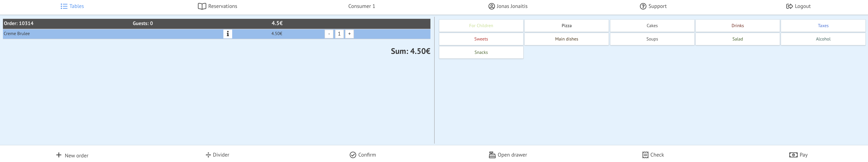The width and height of the screenshot is (868, 162).
Task: Open the Tables list view
Action: point(72,6)
